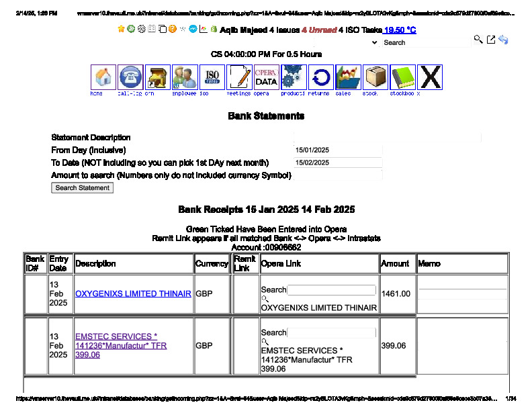The height and width of the screenshot is (411, 532).
Task: Open the green stockbook icon
Action: point(402,77)
